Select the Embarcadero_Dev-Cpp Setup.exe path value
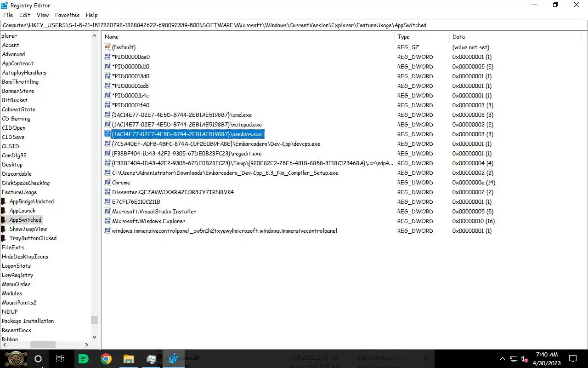The image size is (588, 368). coord(225,173)
